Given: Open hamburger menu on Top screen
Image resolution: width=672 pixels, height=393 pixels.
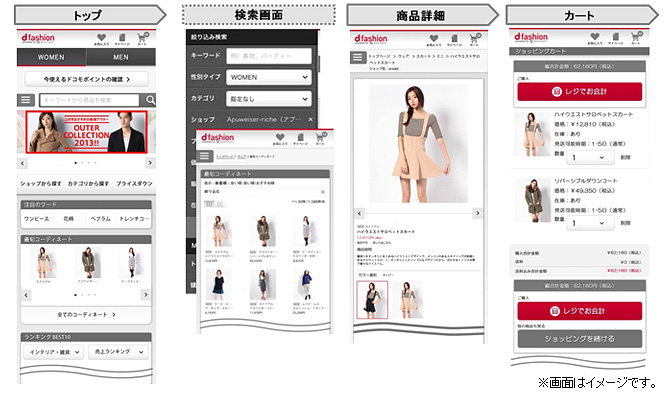Looking at the screenshot, I should pos(26,100).
